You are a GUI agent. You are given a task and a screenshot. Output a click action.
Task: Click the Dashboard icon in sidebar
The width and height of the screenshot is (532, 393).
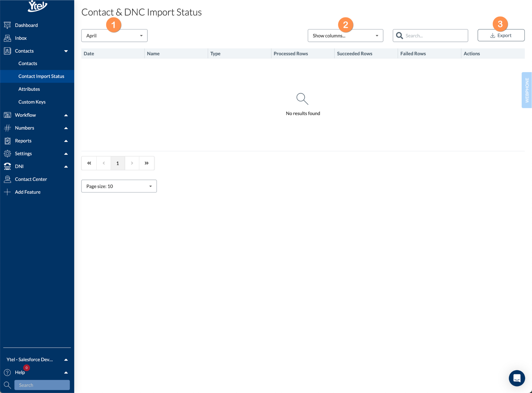7,25
